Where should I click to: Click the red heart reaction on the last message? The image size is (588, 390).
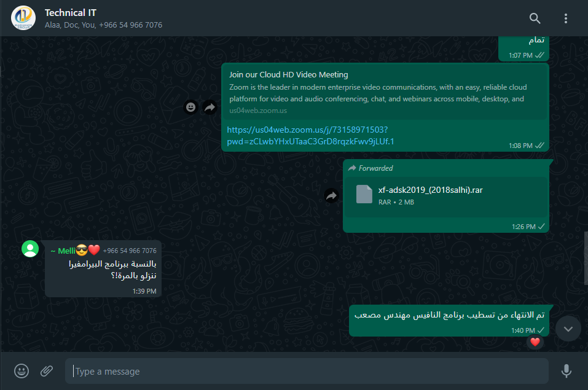point(535,341)
